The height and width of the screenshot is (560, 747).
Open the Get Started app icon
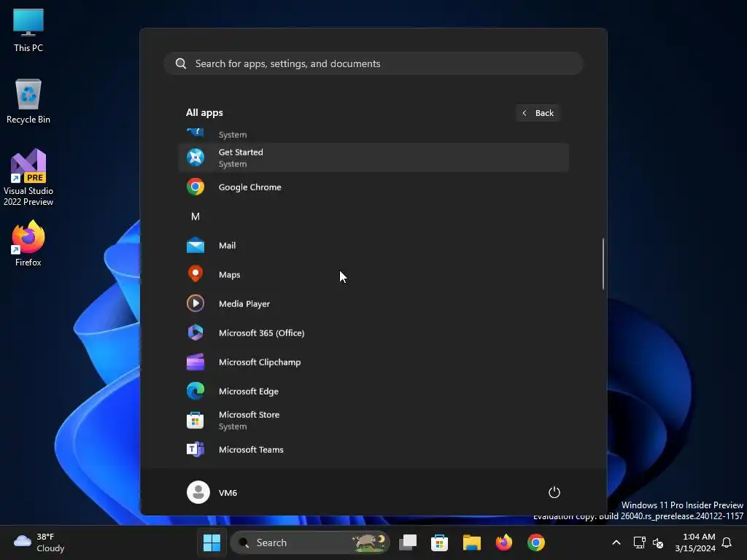196,157
